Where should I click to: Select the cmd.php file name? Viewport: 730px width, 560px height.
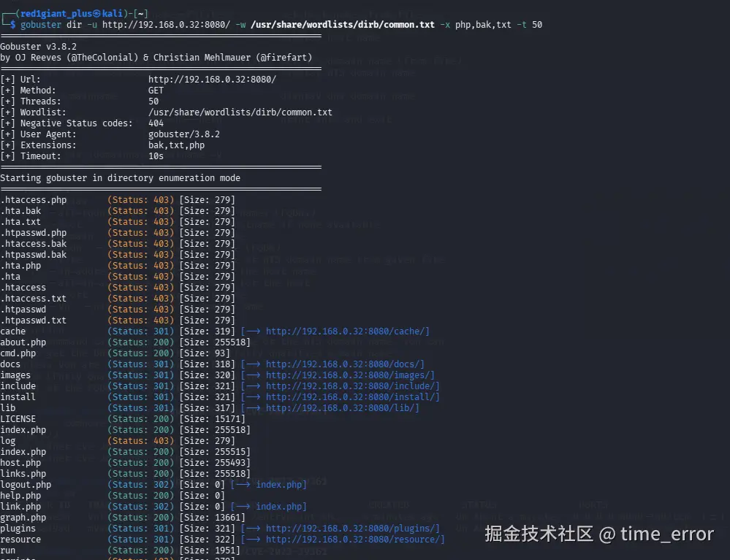pos(18,353)
